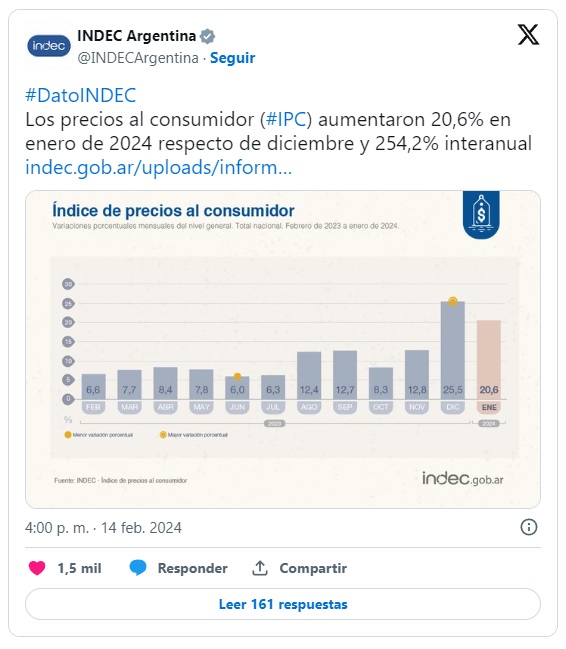Open the consumer price index chart image
The width and height of the screenshot is (566, 649).
tap(283, 349)
